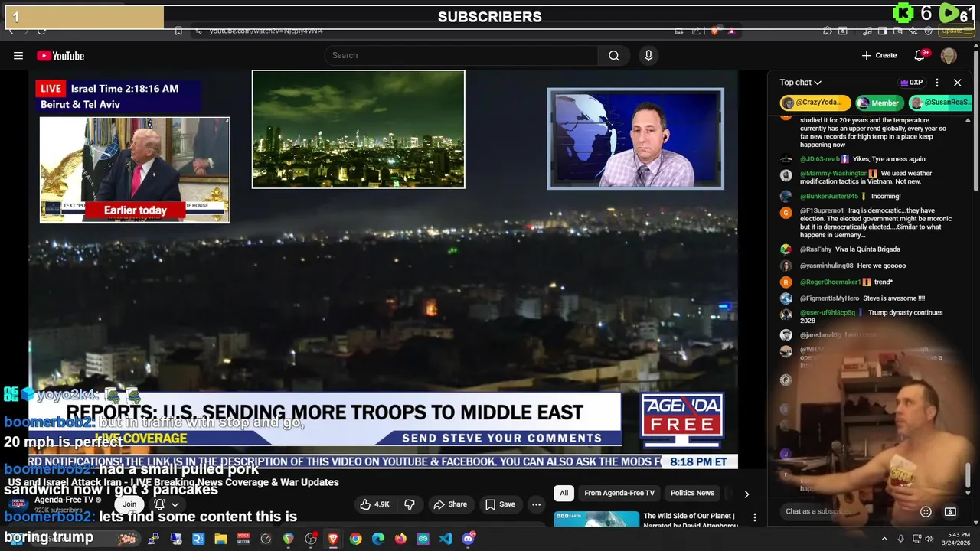Join the Agenda-Free TV channel membership
The width and height of the screenshot is (980, 551).
(x=129, y=504)
